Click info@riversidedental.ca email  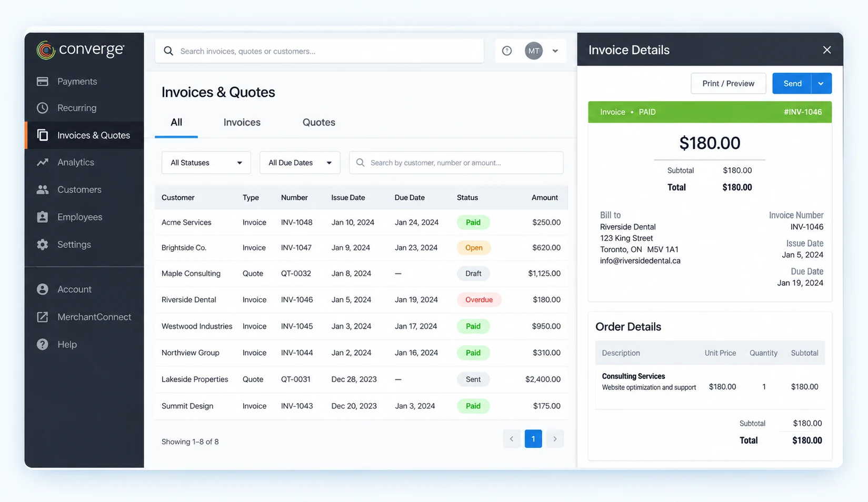640,261
